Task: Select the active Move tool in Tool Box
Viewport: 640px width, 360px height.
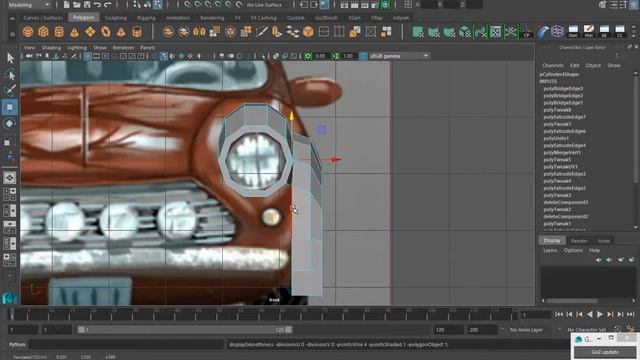Action: 10,107
